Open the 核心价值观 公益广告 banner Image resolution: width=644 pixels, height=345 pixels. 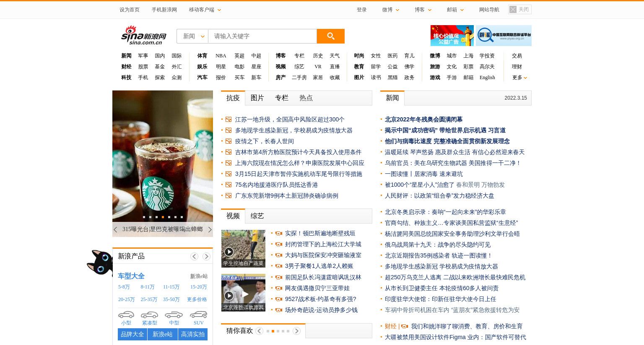tap(452, 36)
